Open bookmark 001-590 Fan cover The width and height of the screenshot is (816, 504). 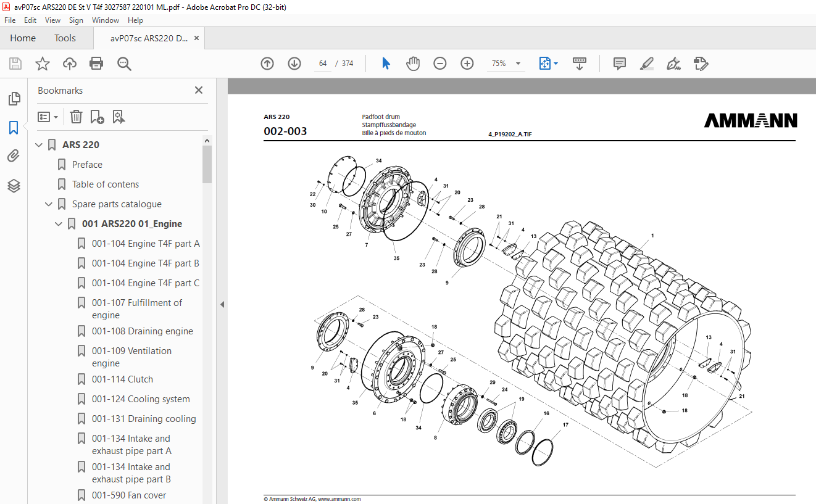[129, 495]
